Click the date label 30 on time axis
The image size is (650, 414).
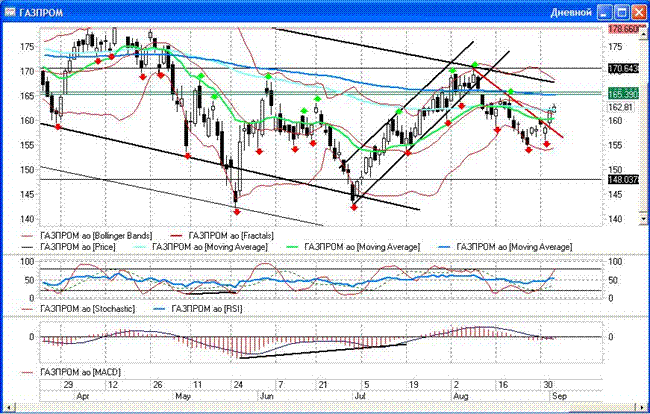click(548, 385)
